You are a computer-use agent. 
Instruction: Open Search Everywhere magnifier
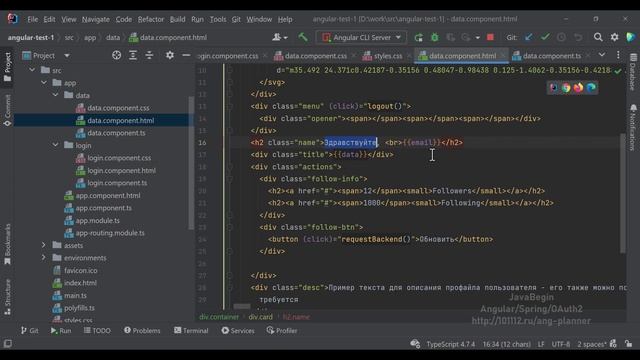(x=598, y=37)
